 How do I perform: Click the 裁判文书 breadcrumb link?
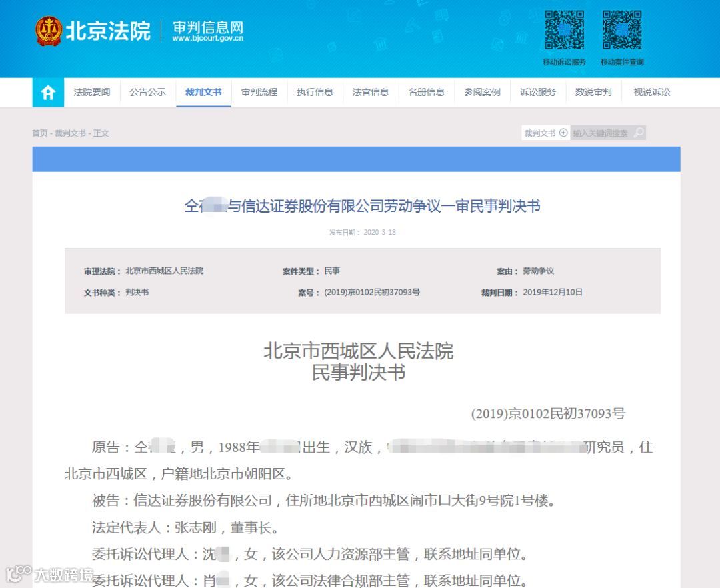click(x=70, y=133)
